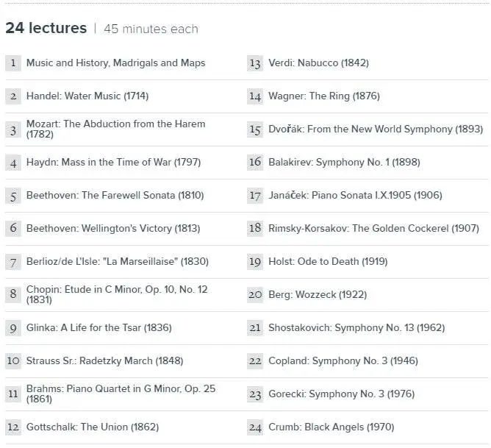Open Strauss Sr.: Radetzky March lecture
This screenshot has height=448, width=491.
tap(104, 361)
